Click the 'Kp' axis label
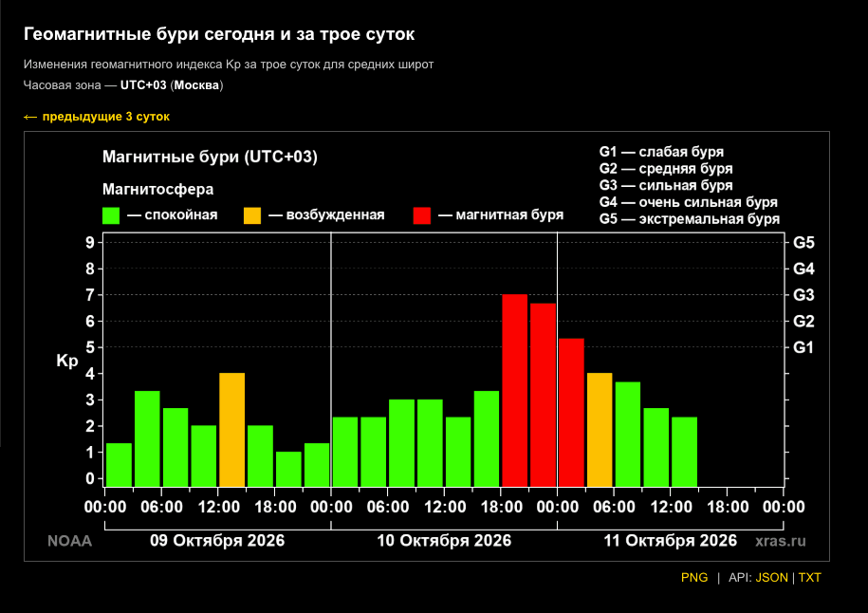 (x=67, y=361)
